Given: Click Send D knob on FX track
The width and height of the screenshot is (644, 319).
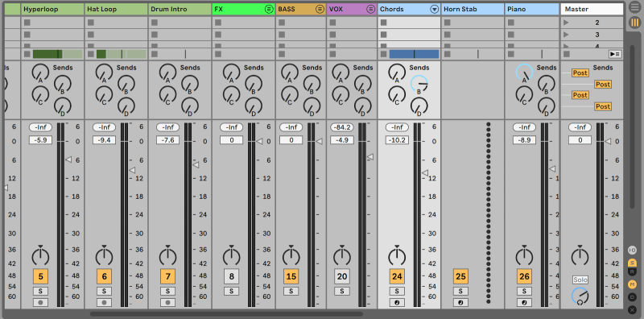Looking at the screenshot, I should coord(254,106).
